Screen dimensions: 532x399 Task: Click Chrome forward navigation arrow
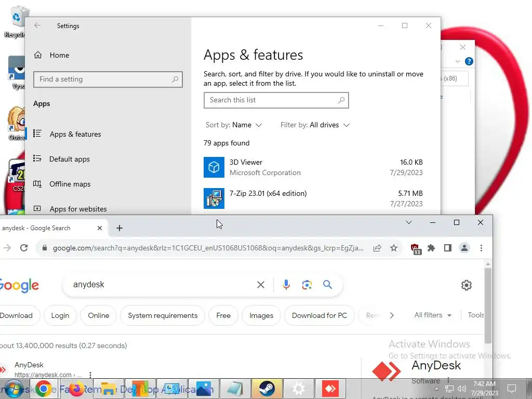[x=7, y=248]
